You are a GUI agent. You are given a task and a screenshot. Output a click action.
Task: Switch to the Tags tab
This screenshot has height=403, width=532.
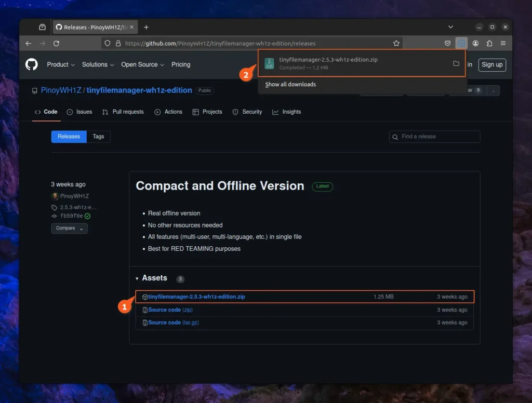(98, 137)
